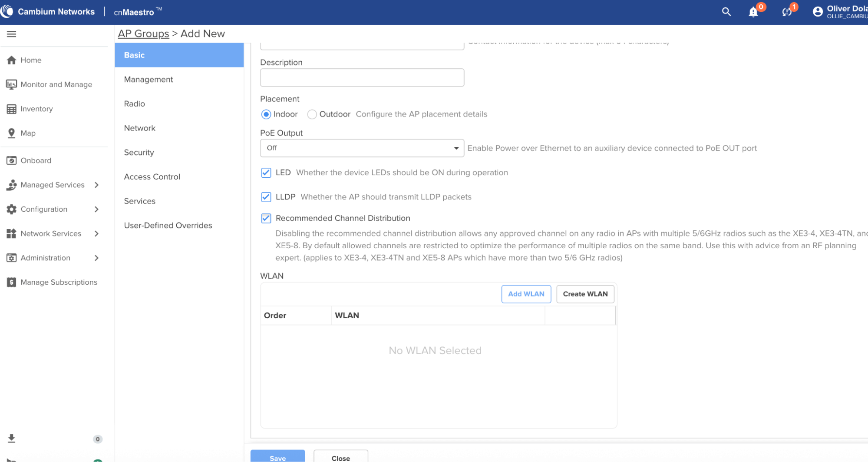
Task: Uncheck the LED checkbox
Action: point(266,173)
